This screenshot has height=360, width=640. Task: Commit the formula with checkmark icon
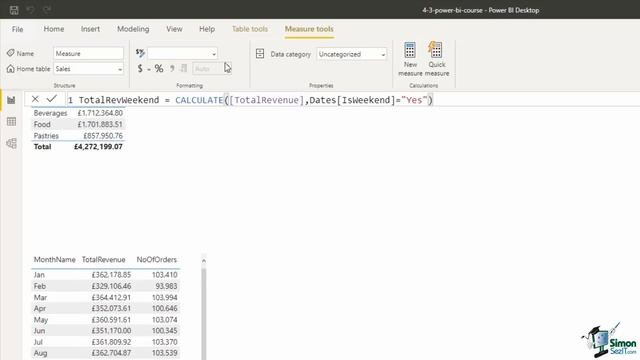pyautogui.click(x=52, y=99)
